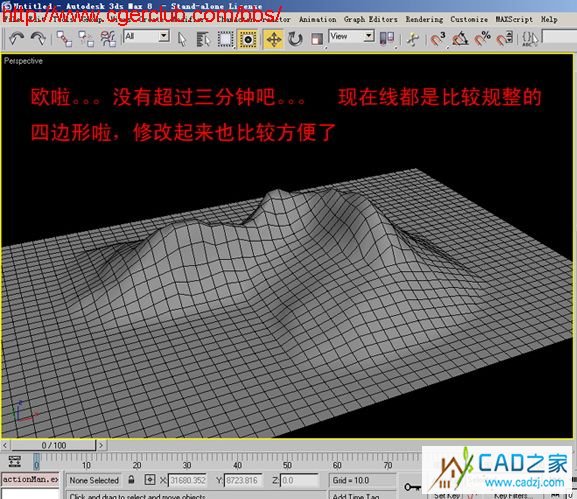Toggle absolute/offset transform type-in mode
577x499 pixels.
[x=150, y=479]
